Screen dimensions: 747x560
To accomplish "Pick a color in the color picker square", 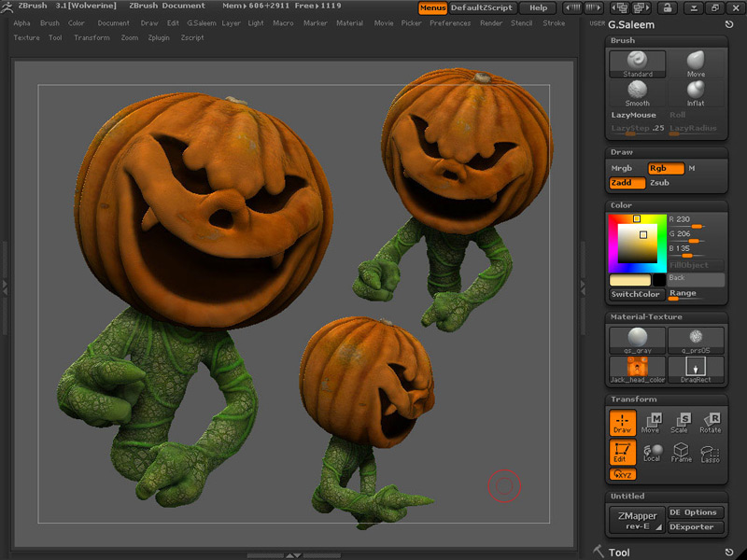I will pos(638,244).
